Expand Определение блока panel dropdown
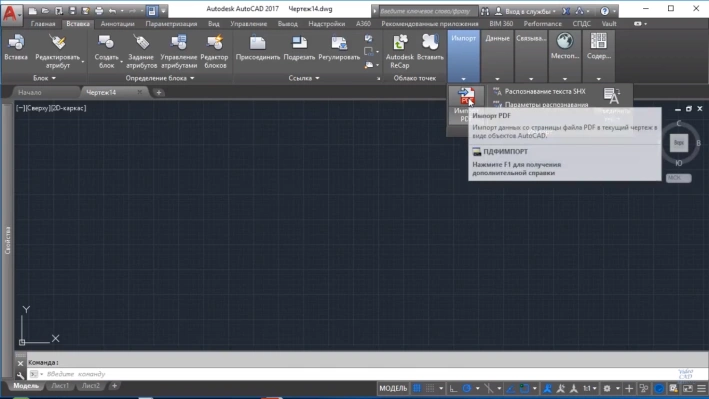Image resolution: width=709 pixels, height=399 pixels. [x=160, y=78]
